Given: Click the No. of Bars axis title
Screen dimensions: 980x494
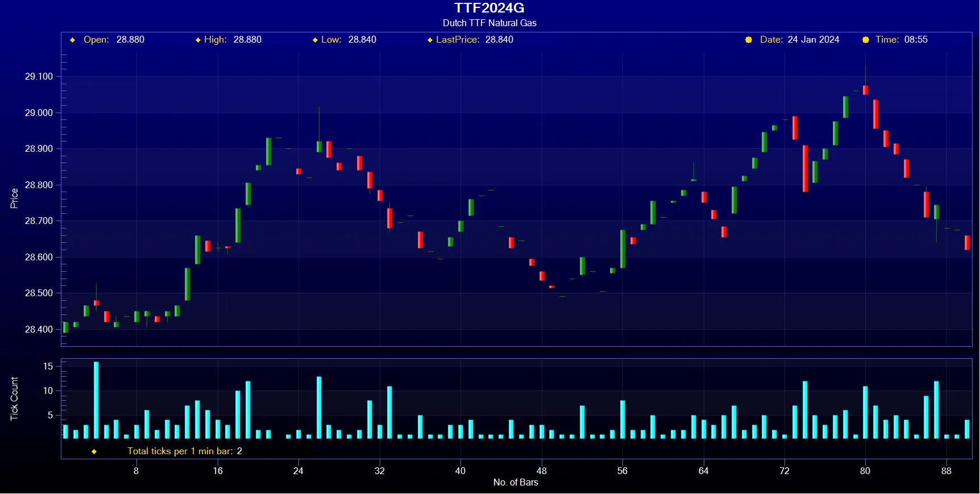Looking at the screenshot, I should 516,482.
